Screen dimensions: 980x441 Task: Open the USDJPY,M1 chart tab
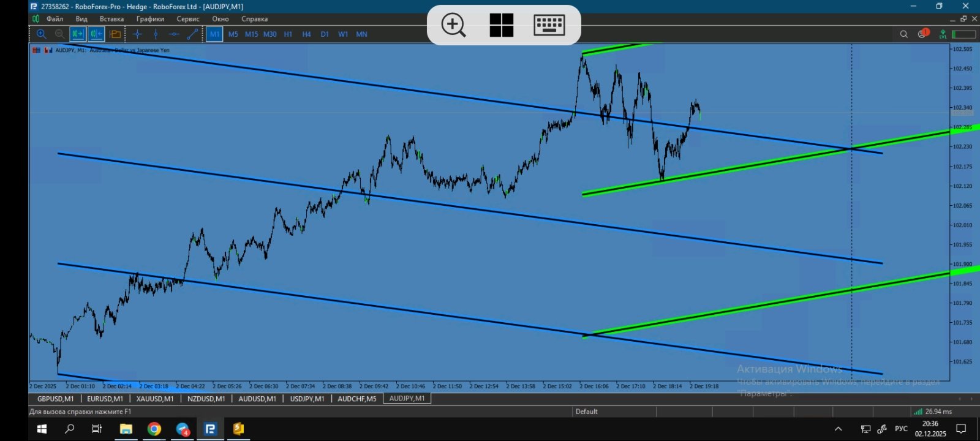tap(307, 399)
